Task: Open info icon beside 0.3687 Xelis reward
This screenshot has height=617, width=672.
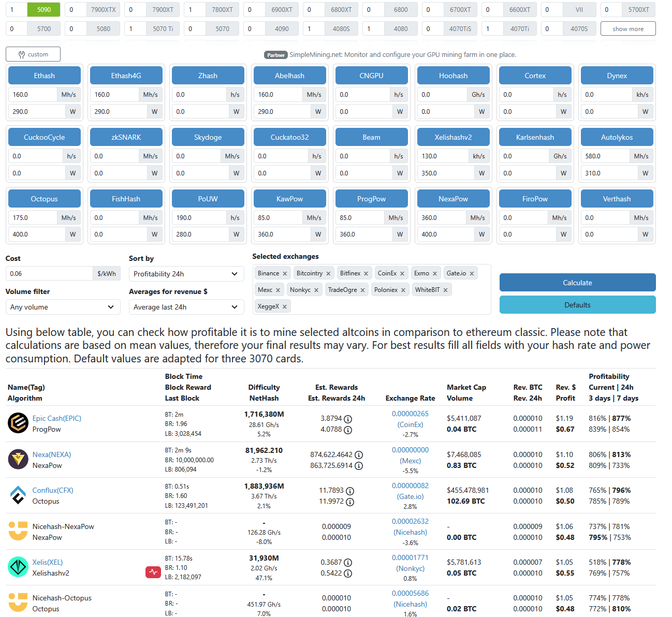Action: (x=348, y=563)
